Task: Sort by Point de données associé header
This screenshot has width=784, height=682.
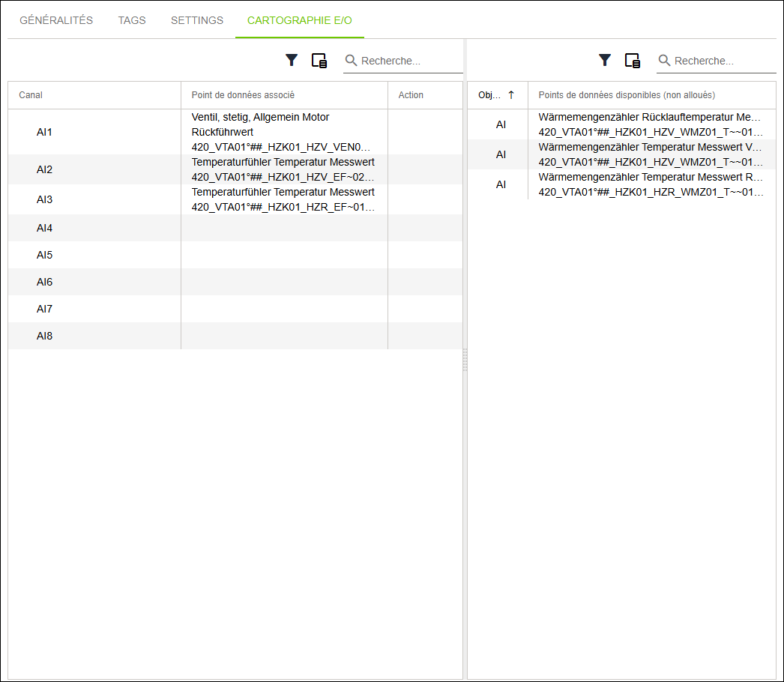Action: [x=284, y=95]
